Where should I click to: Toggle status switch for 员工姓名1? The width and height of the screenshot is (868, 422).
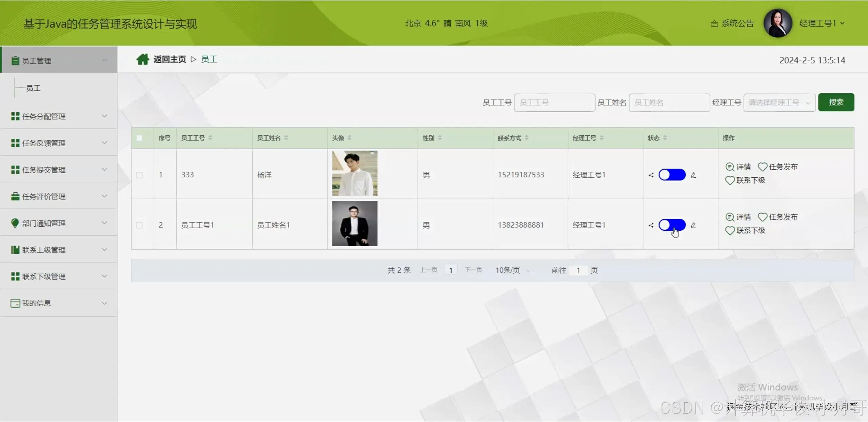coord(672,225)
